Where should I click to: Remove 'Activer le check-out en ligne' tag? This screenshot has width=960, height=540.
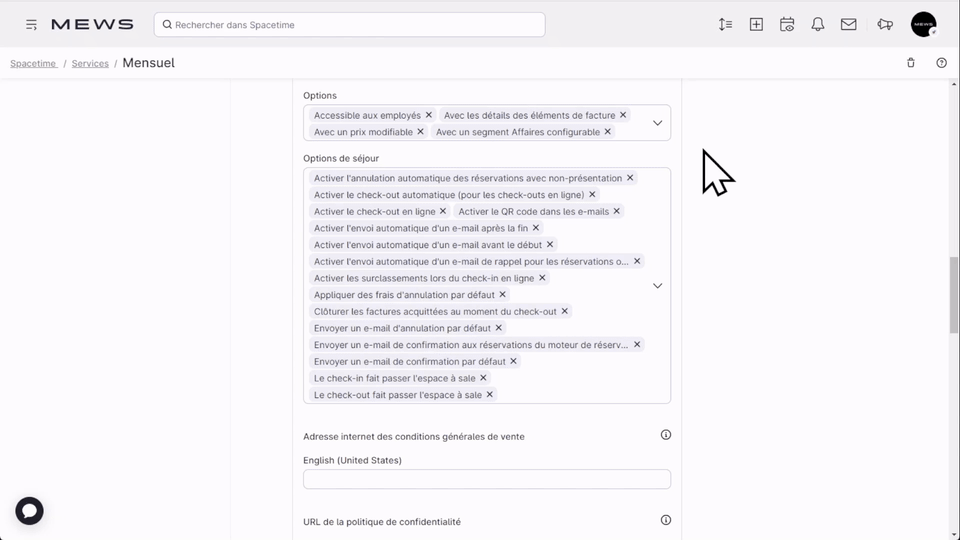pos(443,211)
